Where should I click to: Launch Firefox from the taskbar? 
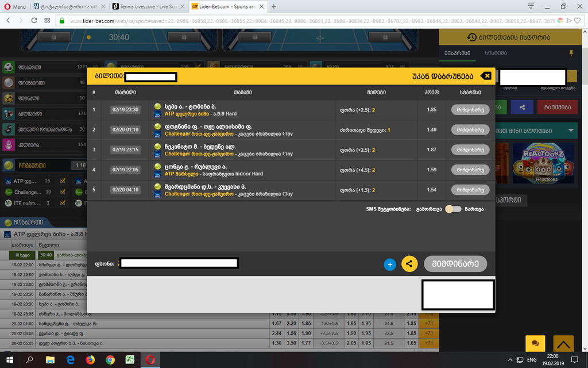[90, 360]
